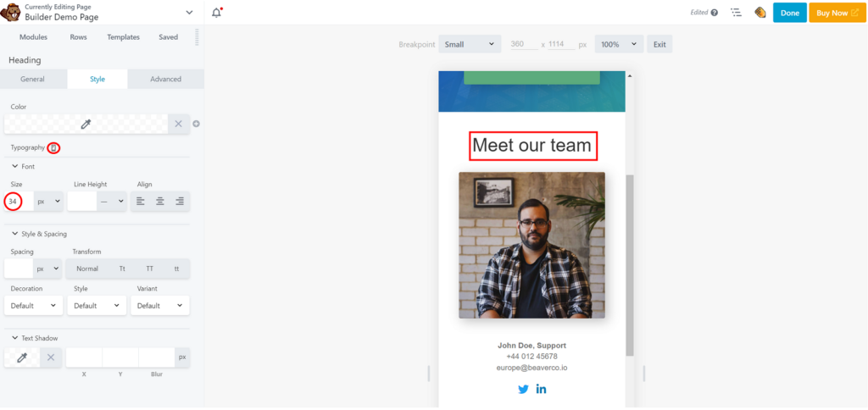The image size is (868, 410).
Task: Collapse the Style & Spacing section
Action: click(x=39, y=234)
